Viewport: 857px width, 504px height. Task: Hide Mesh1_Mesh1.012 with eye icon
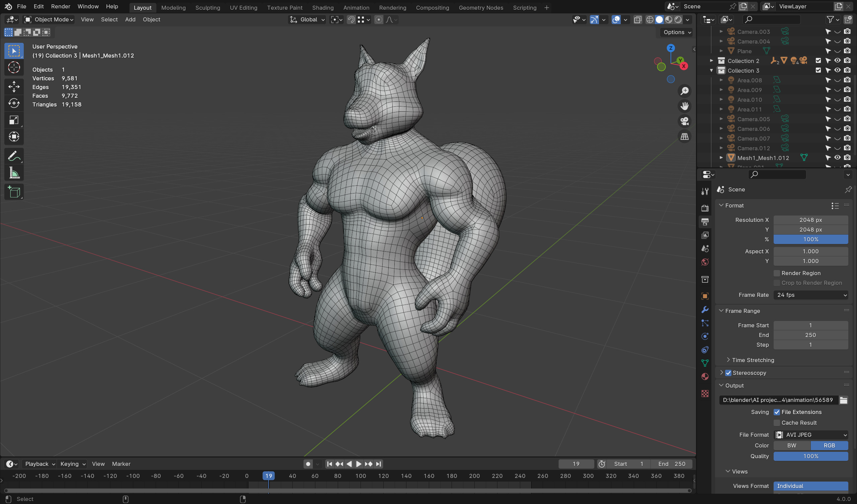tap(837, 158)
